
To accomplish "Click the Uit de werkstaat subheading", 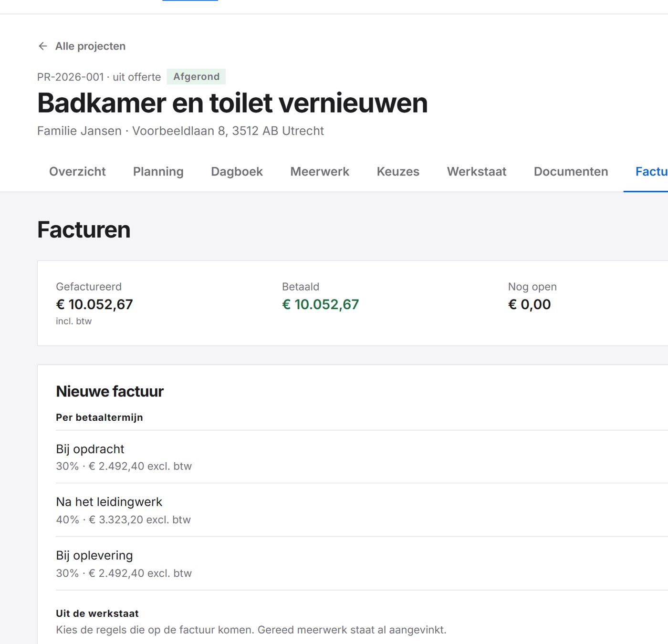I will coord(97,613).
